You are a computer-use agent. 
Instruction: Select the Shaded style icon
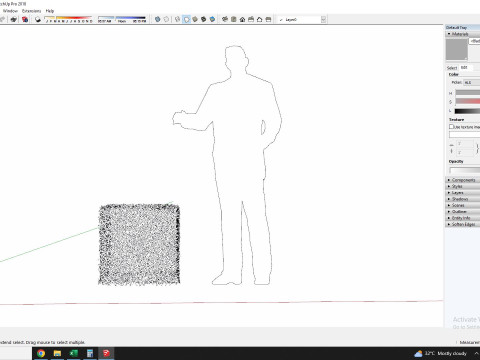click(x=195, y=19)
